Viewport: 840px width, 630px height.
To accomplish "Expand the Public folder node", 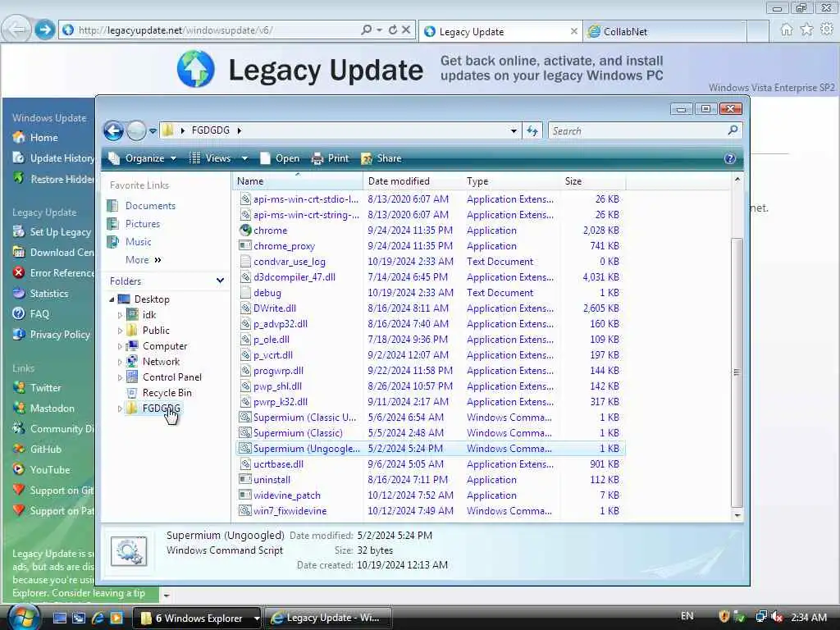I will [x=120, y=331].
